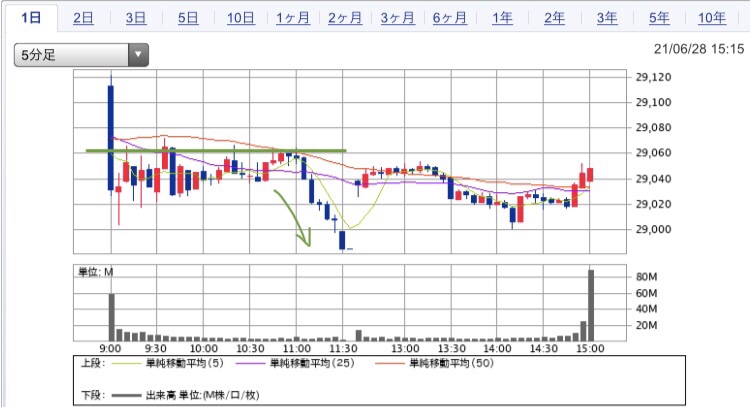
Task: Click the 20M volume axis label
Action: 646,326
